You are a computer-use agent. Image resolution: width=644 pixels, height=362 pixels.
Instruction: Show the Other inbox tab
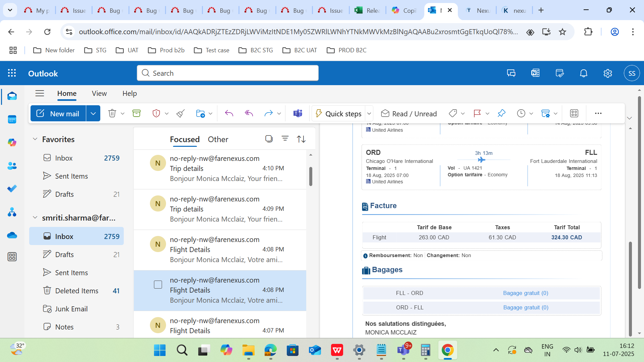click(x=218, y=139)
